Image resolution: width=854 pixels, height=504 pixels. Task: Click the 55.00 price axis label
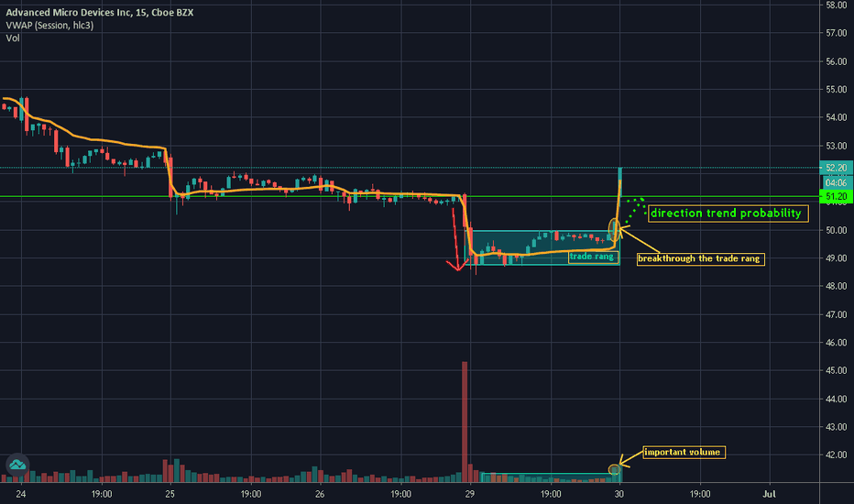(836, 90)
